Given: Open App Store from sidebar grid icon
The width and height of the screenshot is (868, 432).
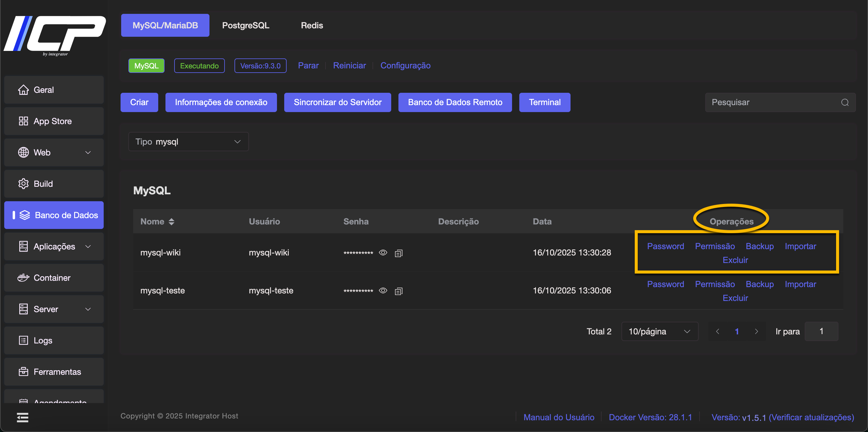Looking at the screenshot, I should tap(23, 121).
